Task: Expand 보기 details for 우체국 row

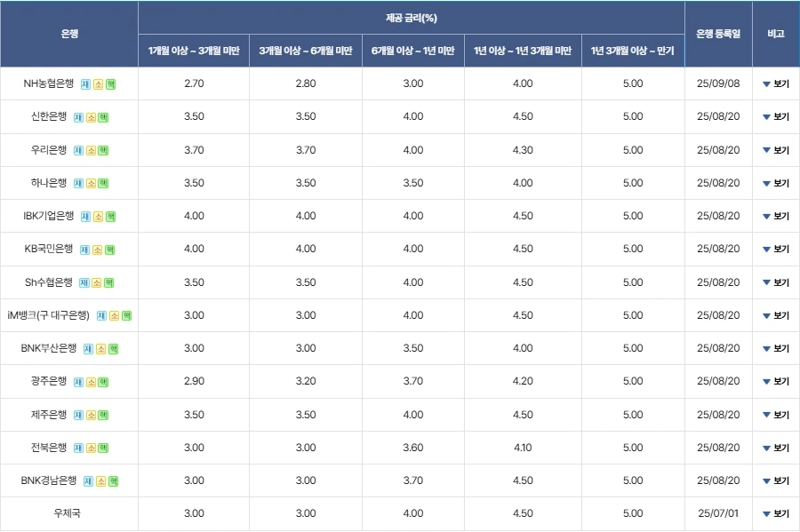Action: click(775, 513)
